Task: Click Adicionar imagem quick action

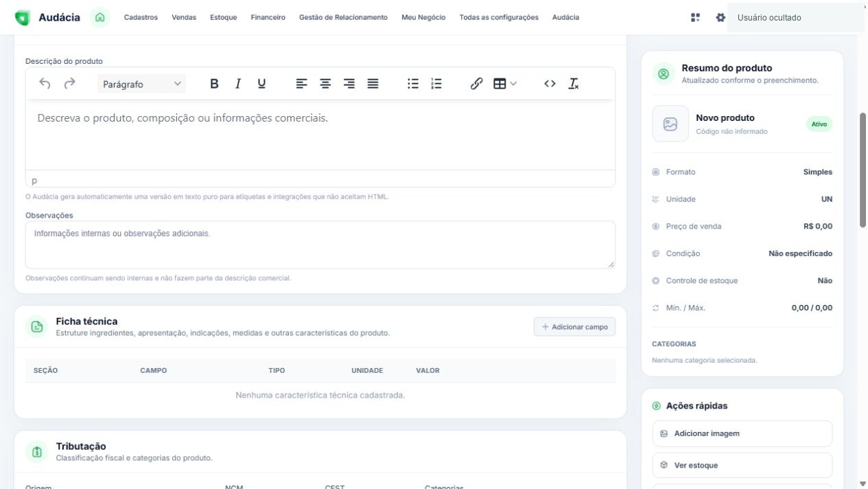Action: click(742, 434)
